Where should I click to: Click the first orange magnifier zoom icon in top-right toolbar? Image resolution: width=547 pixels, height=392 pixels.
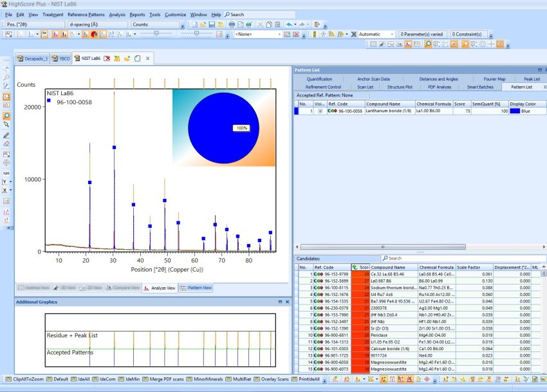pos(428,44)
